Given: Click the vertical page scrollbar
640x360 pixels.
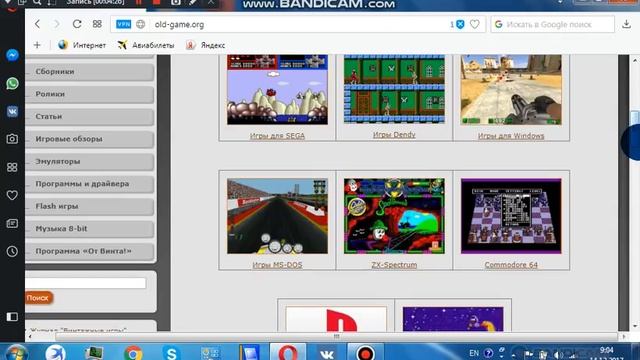Looking at the screenshot, I should (635, 118).
